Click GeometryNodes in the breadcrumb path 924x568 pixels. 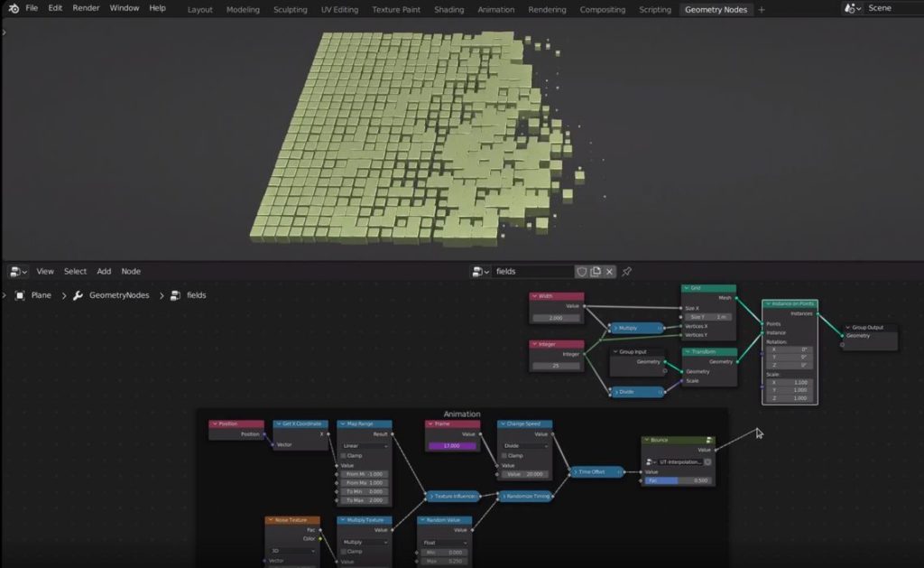point(118,295)
